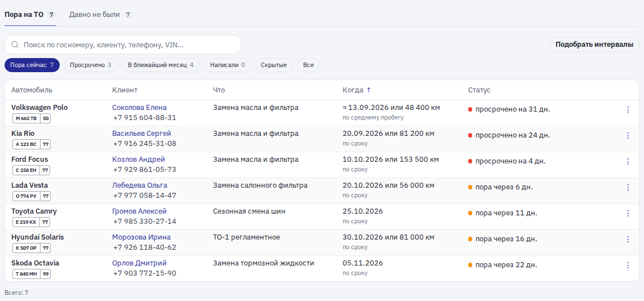The width and height of the screenshot is (644, 301).
Task: Click phone +7 915 604-88-31
Action: click(145, 118)
